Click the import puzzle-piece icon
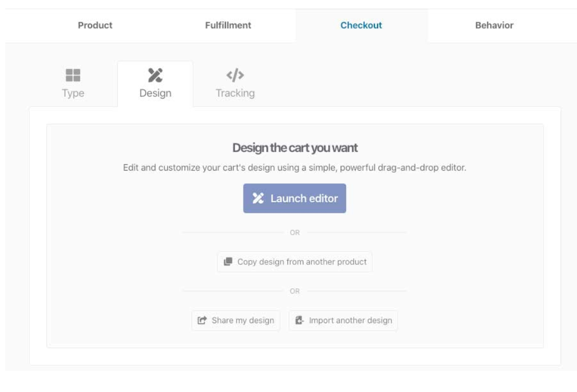The height and width of the screenshot is (392, 577). pyautogui.click(x=300, y=320)
